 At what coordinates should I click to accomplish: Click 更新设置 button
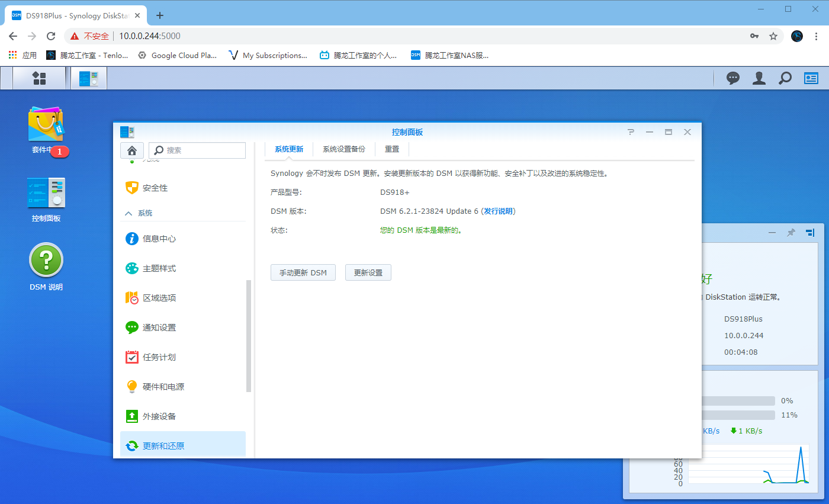368,272
